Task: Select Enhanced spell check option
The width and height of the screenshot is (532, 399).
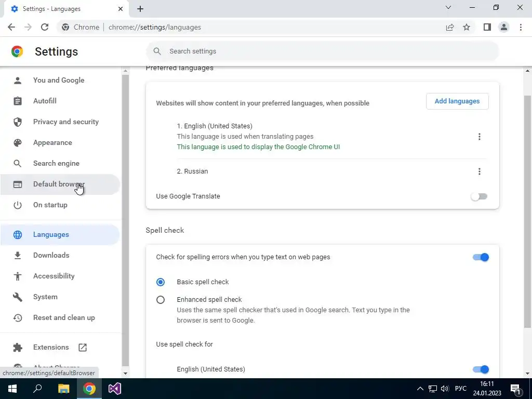Action: coord(161,300)
